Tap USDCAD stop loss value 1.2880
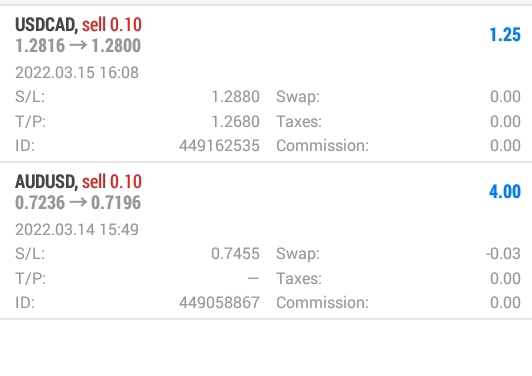 click(x=235, y=97)
